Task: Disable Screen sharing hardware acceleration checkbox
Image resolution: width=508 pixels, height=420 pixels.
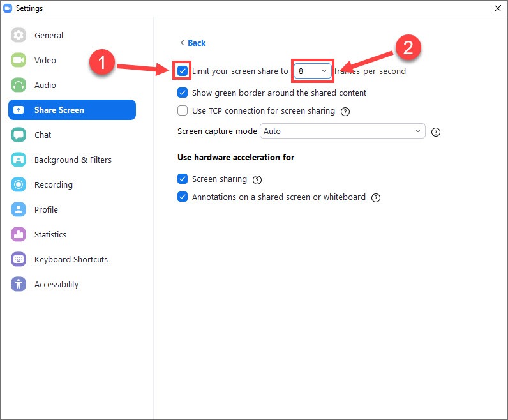Action: 183,179
